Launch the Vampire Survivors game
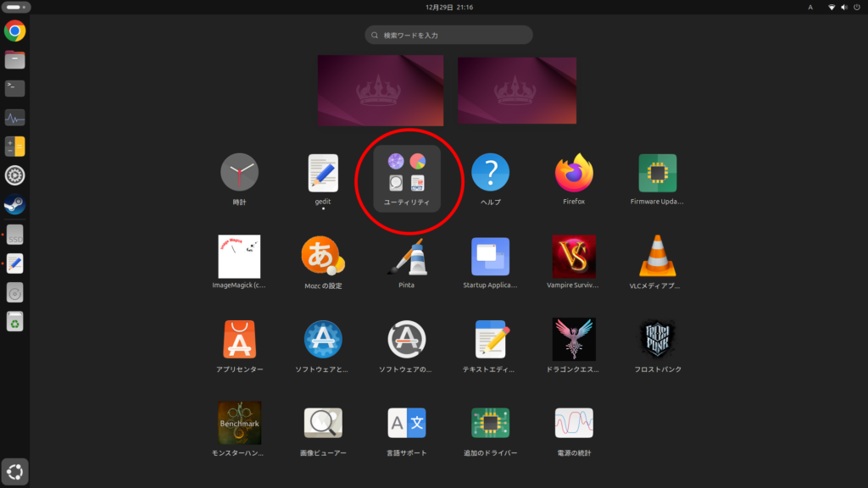 [574, 257]
